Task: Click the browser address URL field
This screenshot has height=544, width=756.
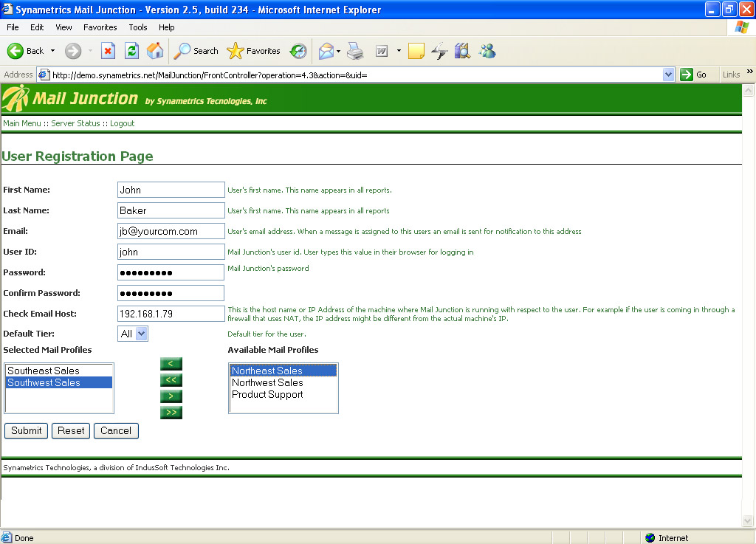Action: click(x=354, y=75)
